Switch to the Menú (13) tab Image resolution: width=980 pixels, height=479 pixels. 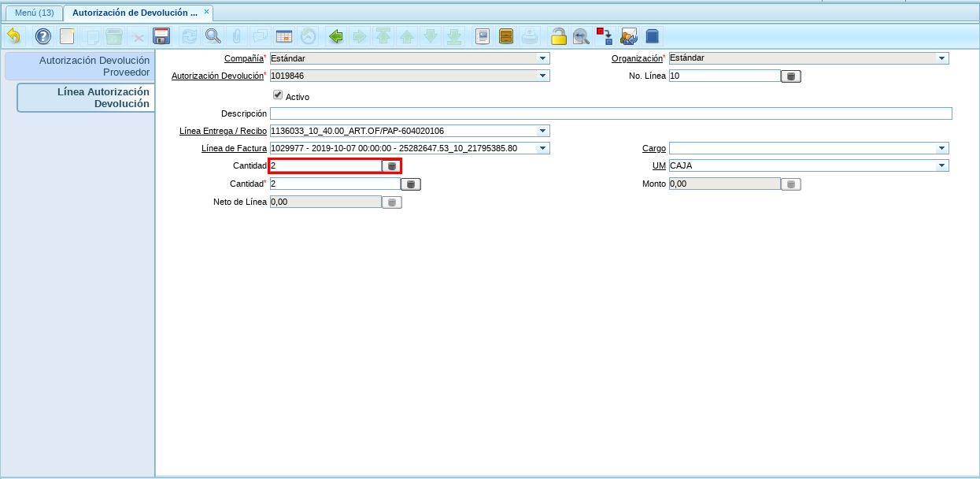tap(34, 13)
